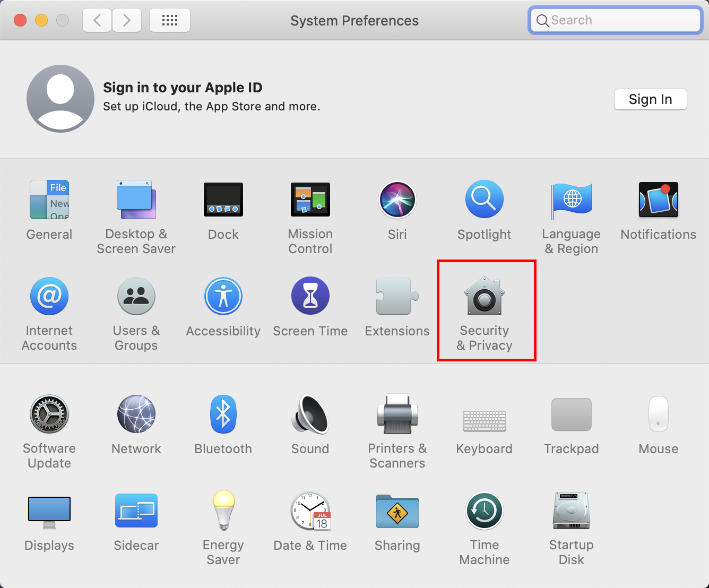Click the Apple ID user avatar
The image size is (709, 588).
coord(60,99)
